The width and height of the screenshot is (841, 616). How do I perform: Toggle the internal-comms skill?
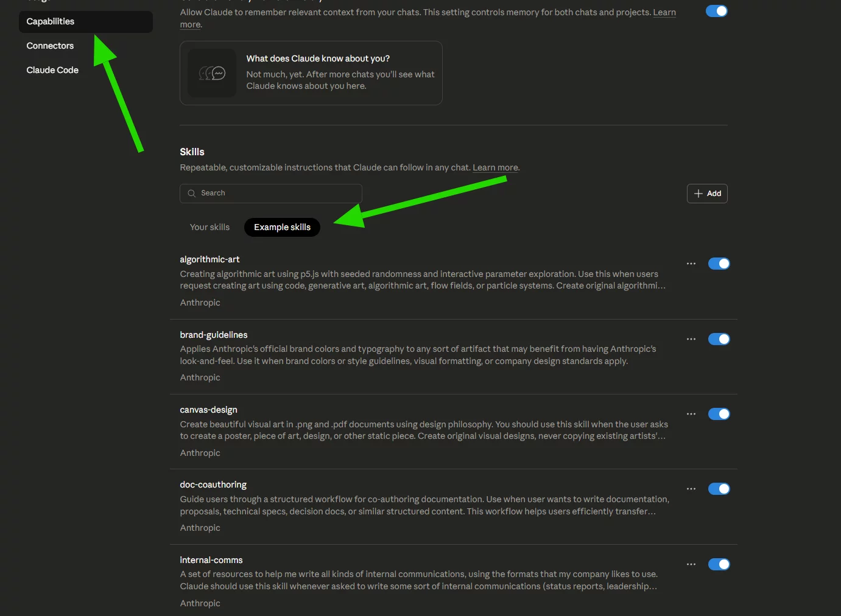(x=719, y=564)
